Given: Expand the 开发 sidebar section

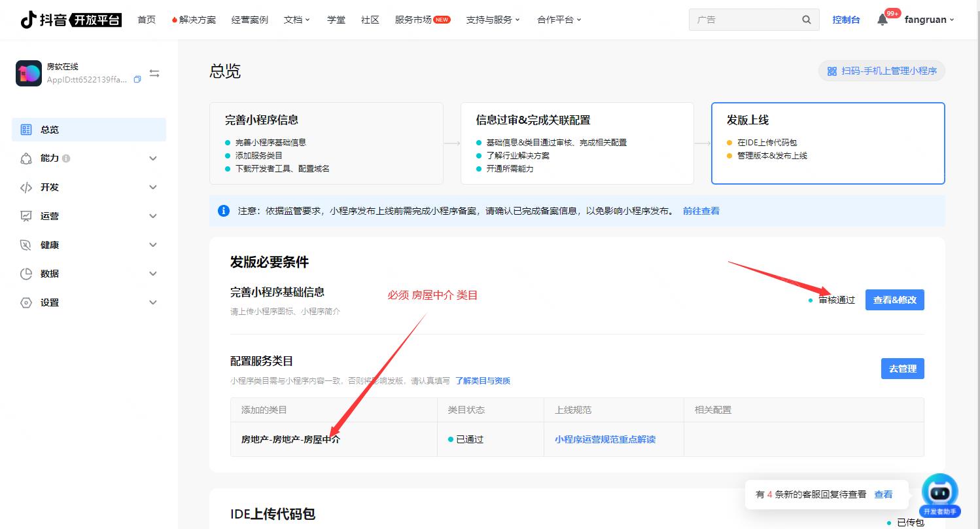Looking at the screenshot, I should [153, 187].
